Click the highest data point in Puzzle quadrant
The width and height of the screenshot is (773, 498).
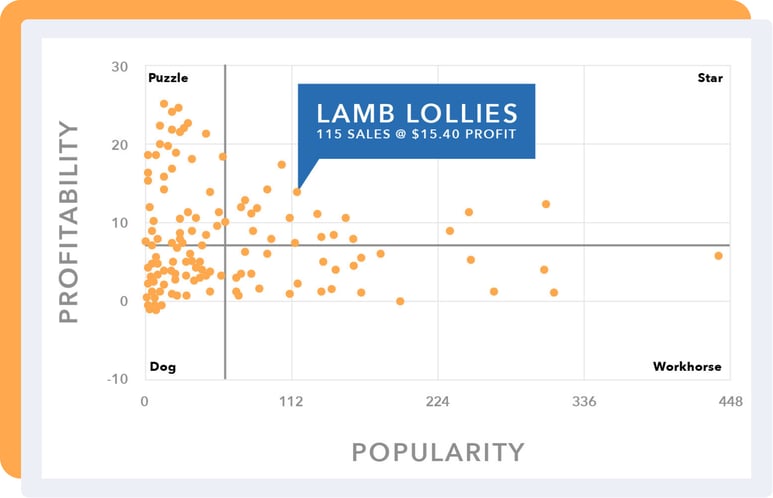pos(164,104)
